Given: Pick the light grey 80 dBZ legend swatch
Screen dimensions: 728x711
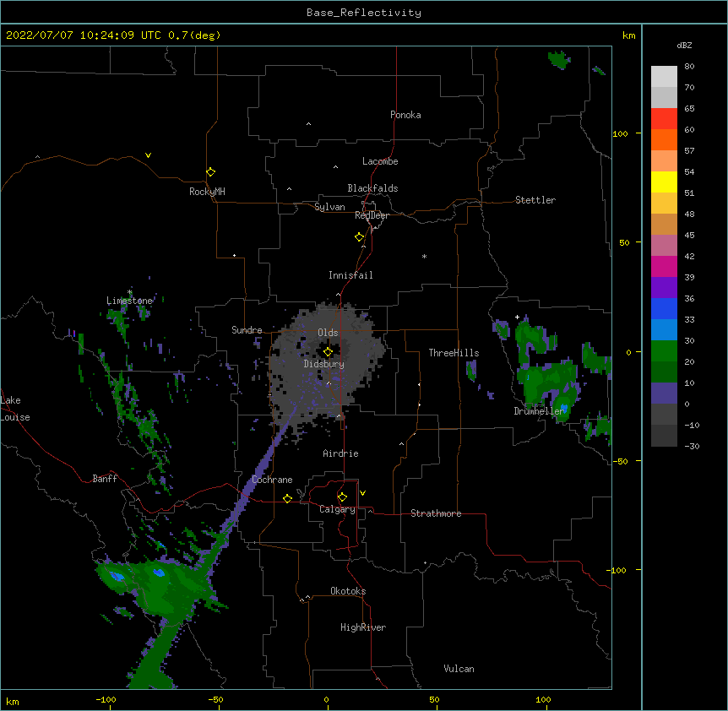Looking at the screenshot, I should point(664,77).
